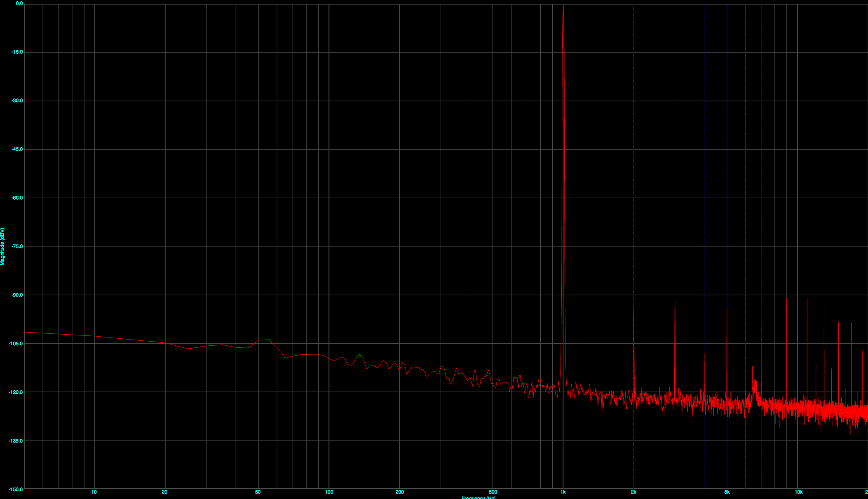Click the 50 Hz hum bump on trace
The height and width of the screenshot is (499, 868).
click(x=264, y=340)
